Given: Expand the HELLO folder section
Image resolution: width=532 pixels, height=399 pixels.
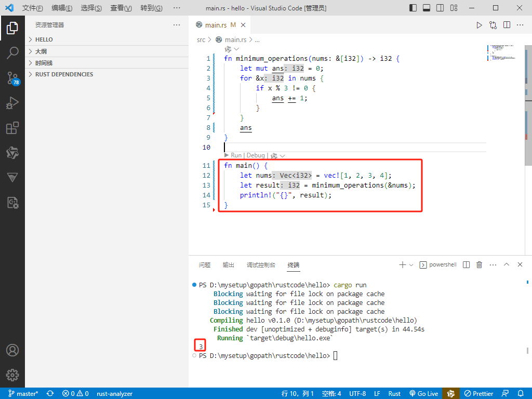Looking at the screenshot, I should click(x=107, y=39).
